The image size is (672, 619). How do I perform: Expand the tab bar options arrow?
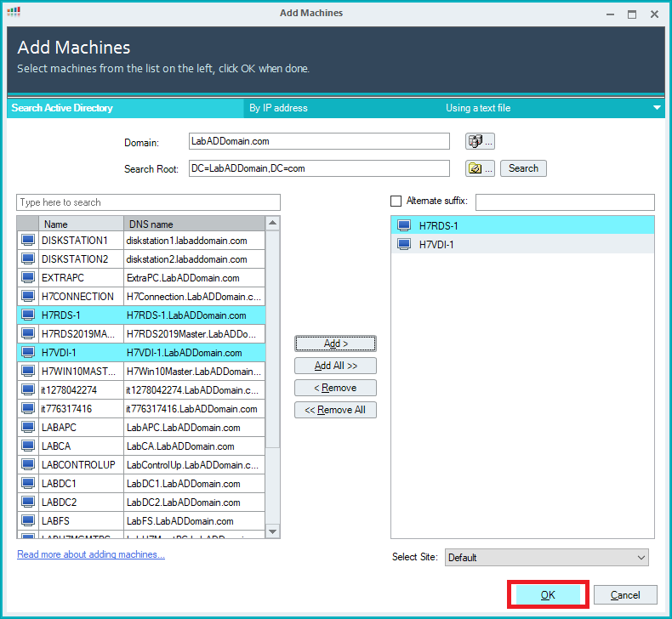657,108
